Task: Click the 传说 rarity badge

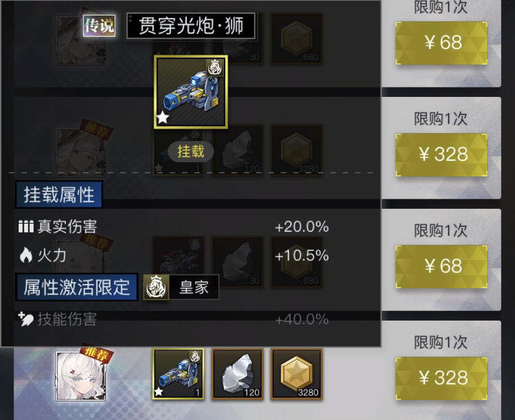Action: [99, 25]
